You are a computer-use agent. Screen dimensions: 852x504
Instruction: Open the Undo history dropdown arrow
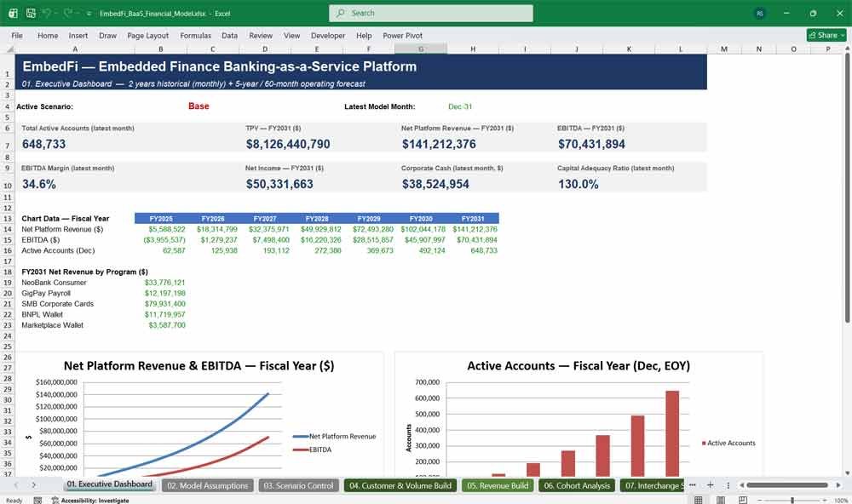(x=56, y=13)
